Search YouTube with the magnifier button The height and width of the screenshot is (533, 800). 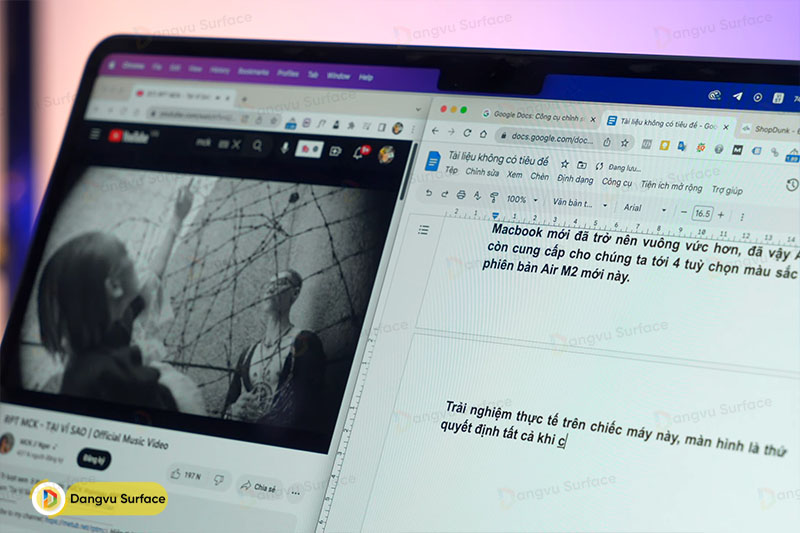(x=257, y=146)
